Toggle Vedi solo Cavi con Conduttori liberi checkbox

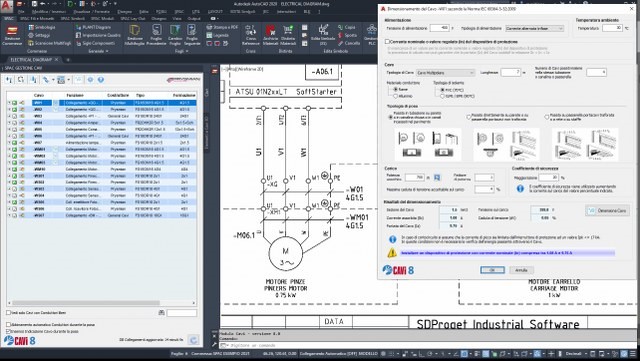8,313
